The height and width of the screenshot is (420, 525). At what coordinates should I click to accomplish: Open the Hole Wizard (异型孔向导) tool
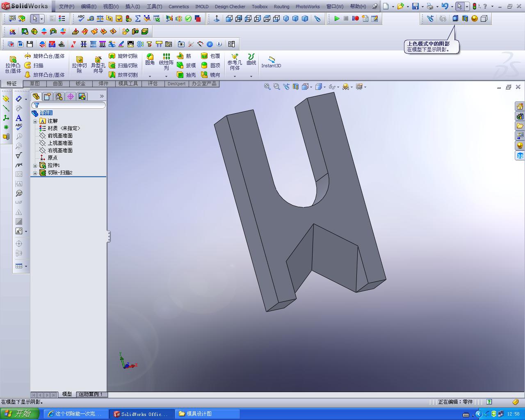click(98, 65)
